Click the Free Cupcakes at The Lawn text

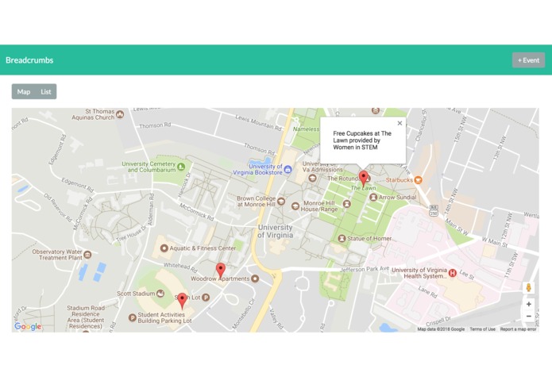pos(362,140)
